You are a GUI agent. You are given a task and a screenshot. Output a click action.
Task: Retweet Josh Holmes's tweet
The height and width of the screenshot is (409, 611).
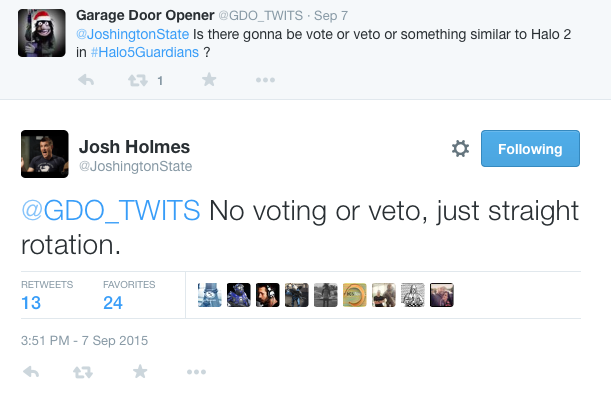(x=83, y=372)
